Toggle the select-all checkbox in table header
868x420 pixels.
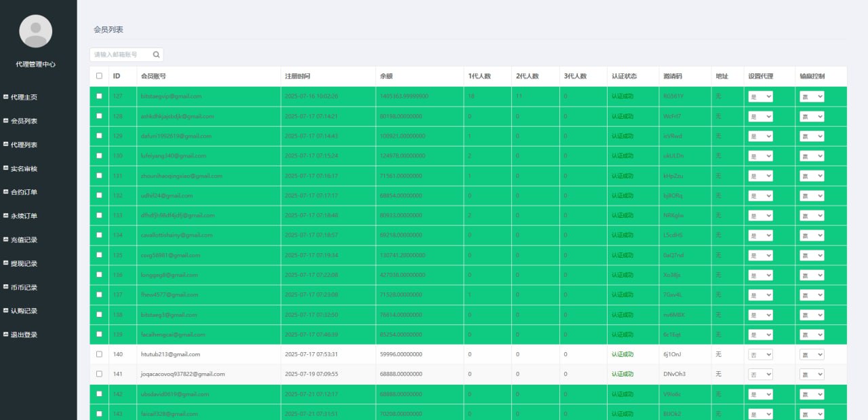99,76
